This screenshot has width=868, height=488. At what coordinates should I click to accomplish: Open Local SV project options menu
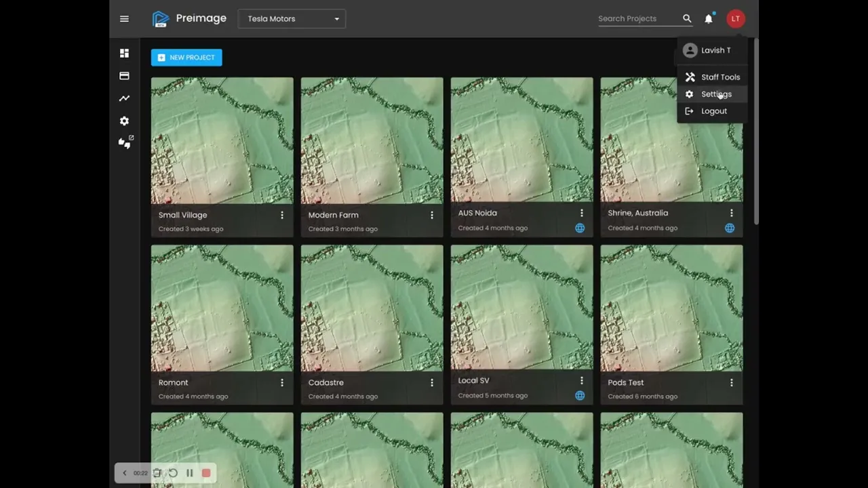pyautogui.click(x=581, y=381)
